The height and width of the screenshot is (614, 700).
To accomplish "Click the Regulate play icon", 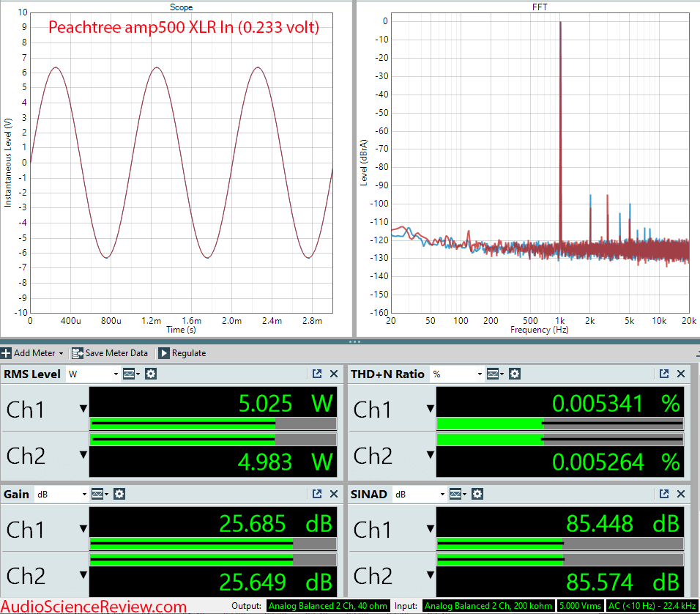I will (164, 353).
